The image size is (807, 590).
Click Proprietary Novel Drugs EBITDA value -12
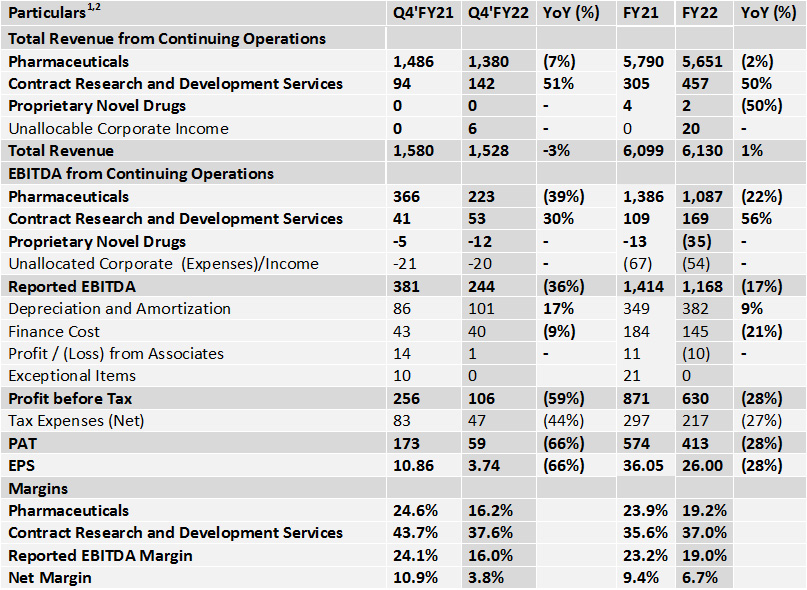(480, 241)
